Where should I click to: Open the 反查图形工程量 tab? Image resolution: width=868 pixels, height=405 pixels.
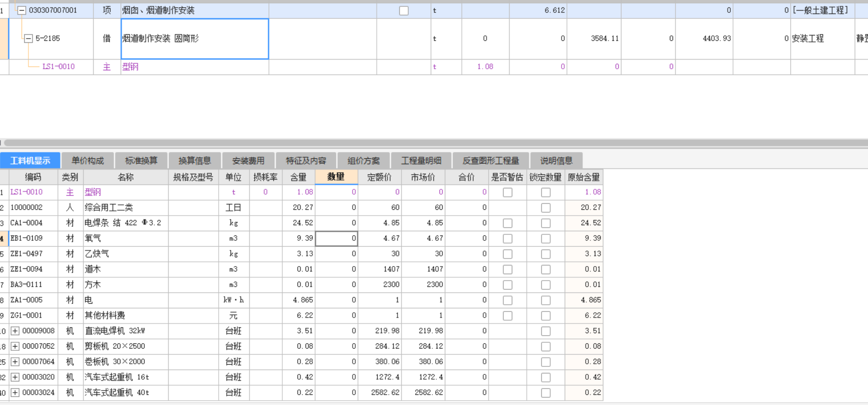tap(491, 160)
